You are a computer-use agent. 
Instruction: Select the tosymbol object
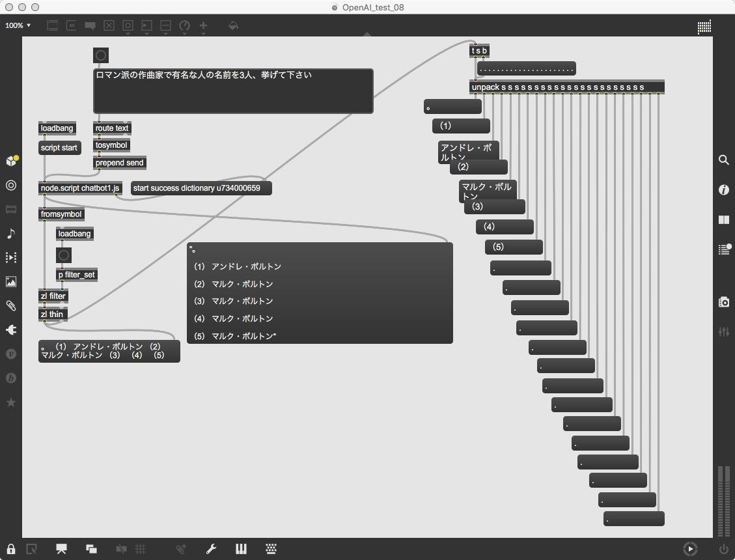pos(111,145)
